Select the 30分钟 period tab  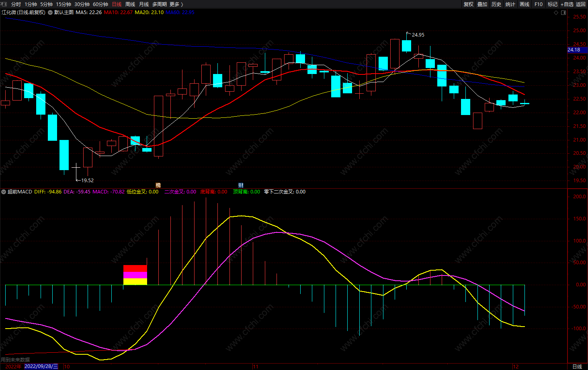[82, 4]
